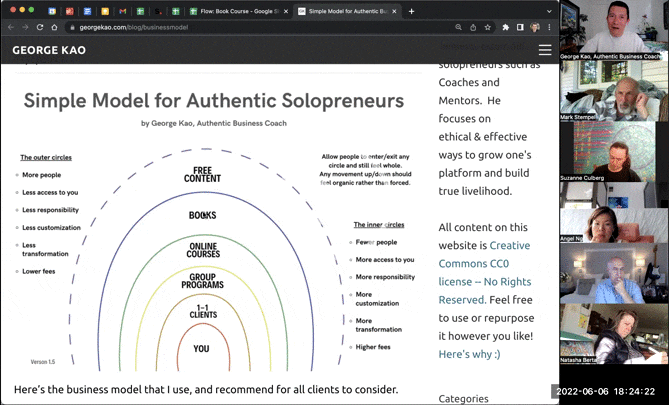669x405 pixels.
Task: Go back to the previous page
Action: coord(11,27)
